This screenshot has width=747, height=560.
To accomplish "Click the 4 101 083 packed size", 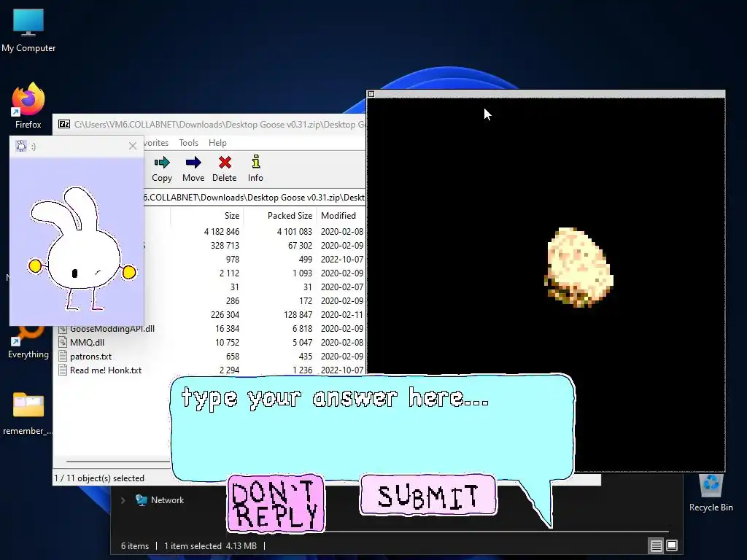I will 295,231.
